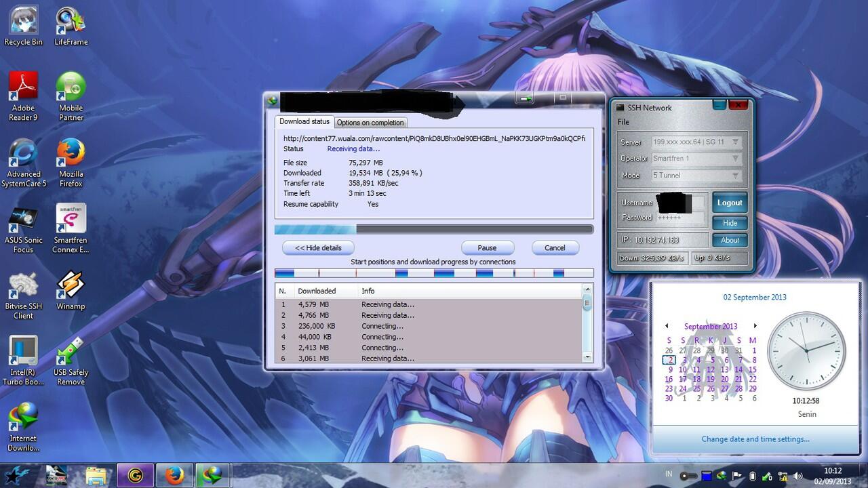Select the Internet Download Manager desktop icon

pyautogui.click(x=23, y=427)
